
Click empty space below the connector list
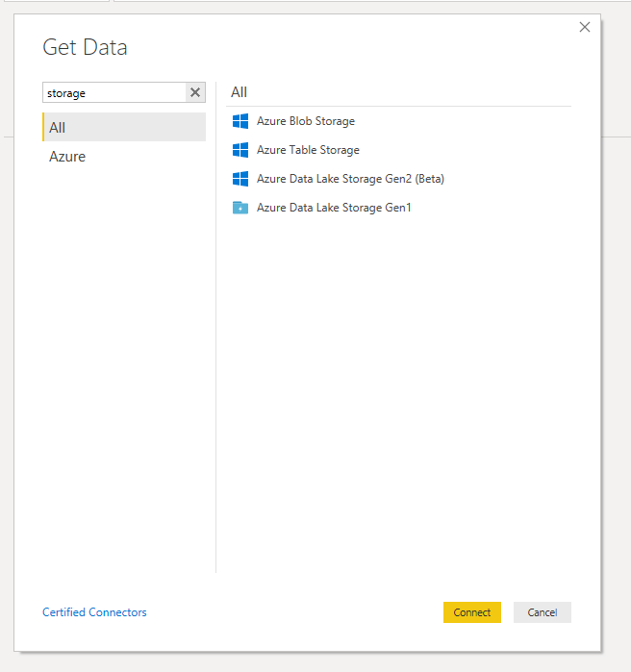398,386
